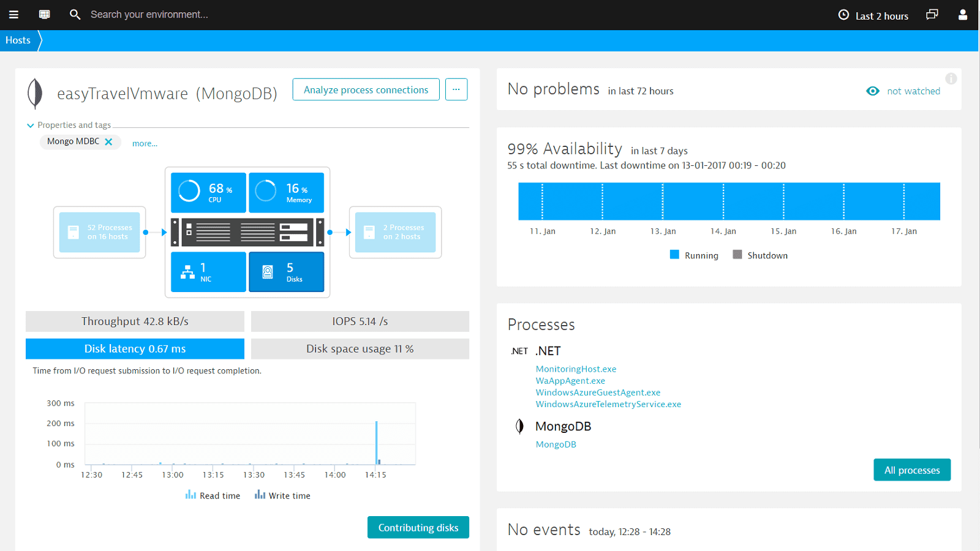
Task: Click the .NET technology icon
Action: (519, 351)
